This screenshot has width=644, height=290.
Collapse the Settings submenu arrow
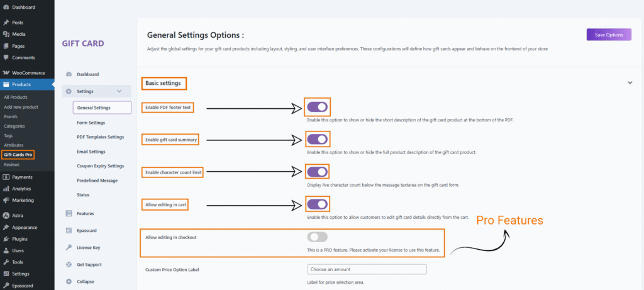coord(119,91)
